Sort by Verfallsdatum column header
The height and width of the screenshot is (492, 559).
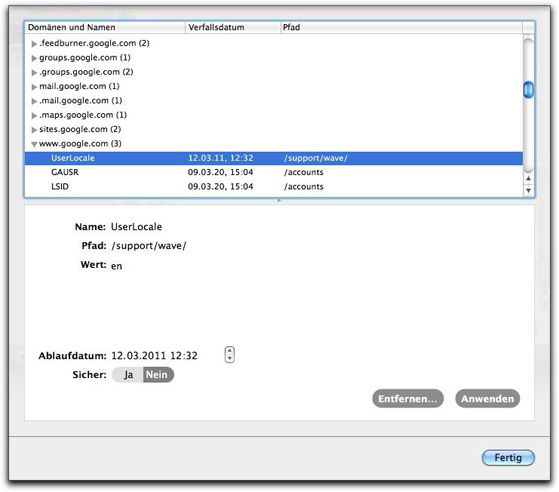click(233, 27)
